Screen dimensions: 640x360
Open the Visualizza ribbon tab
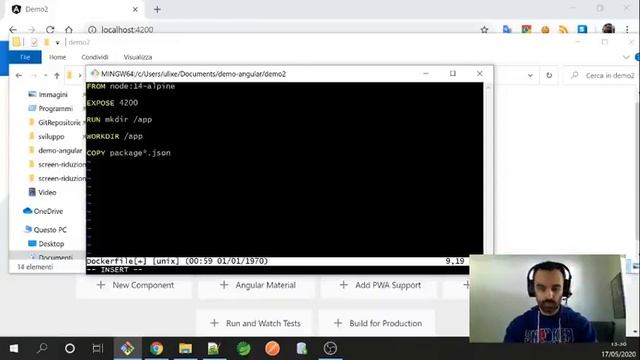tap(138, 57)
